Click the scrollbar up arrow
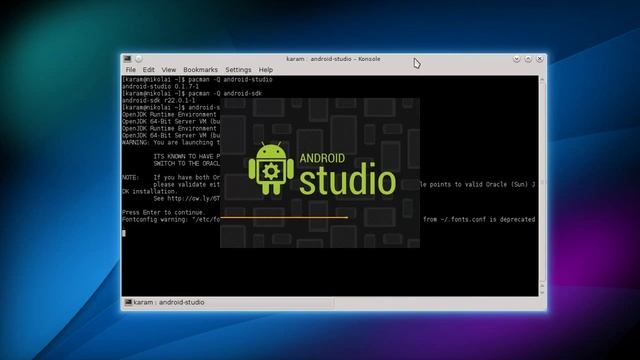 click(x=542, y=79)
